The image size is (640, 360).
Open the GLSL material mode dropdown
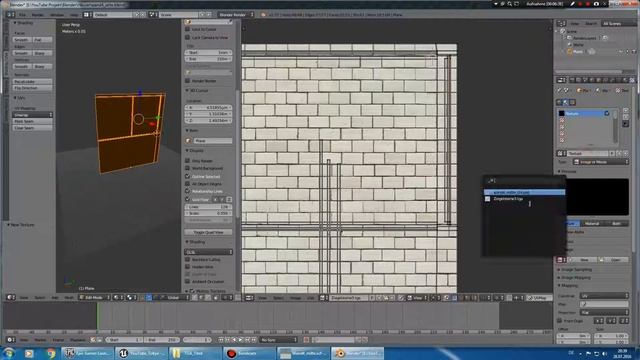209,252
